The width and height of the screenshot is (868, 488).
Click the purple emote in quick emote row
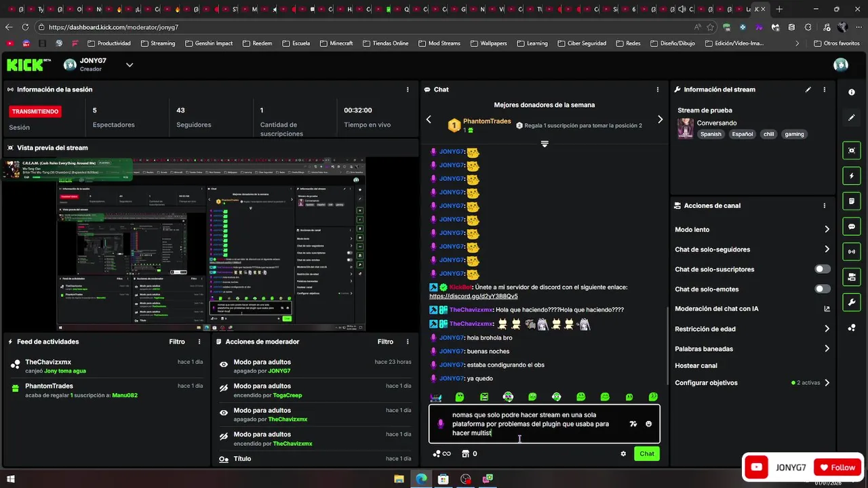pyautogui.click(x=436, y=397)
